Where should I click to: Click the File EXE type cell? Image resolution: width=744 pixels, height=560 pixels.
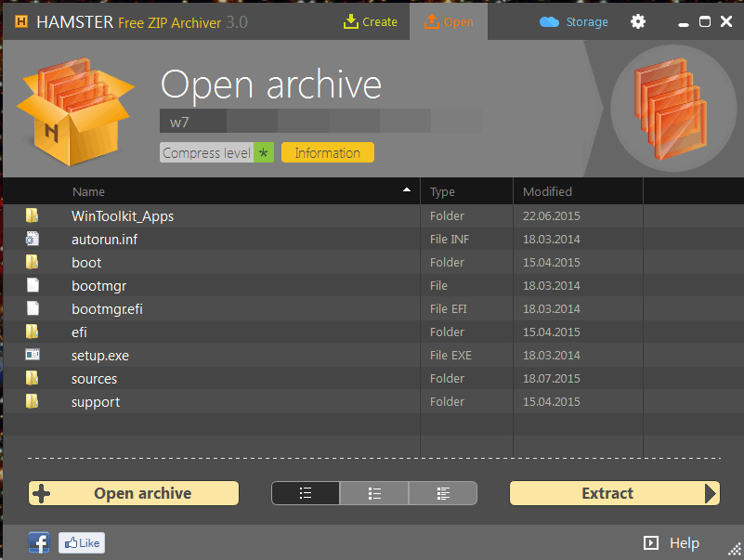[450, 356]
